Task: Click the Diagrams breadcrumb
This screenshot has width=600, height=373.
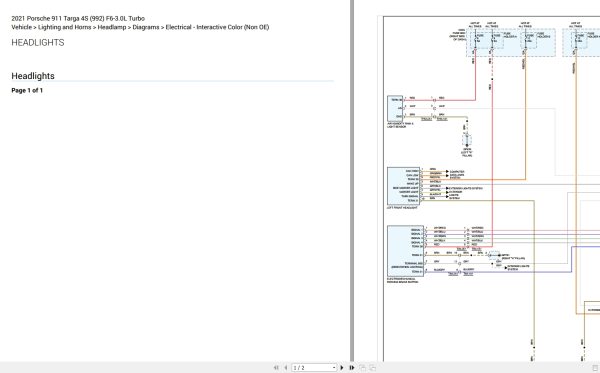Action: pyautogui.click(x=146, y=27)
